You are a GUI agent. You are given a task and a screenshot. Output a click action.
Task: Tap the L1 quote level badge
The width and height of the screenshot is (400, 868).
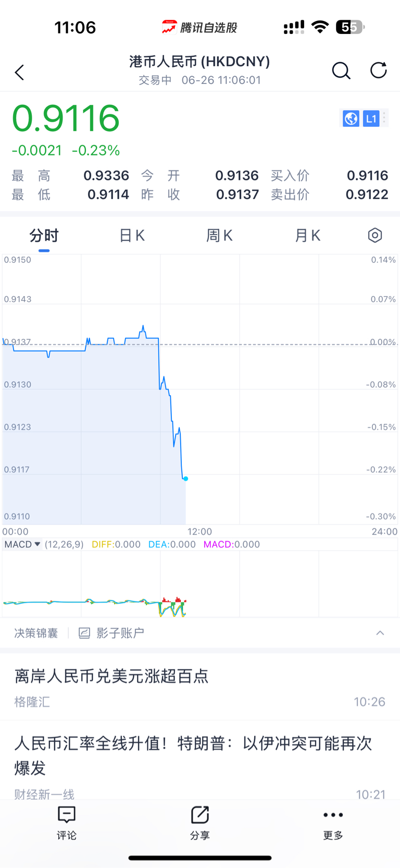point(371,119)
